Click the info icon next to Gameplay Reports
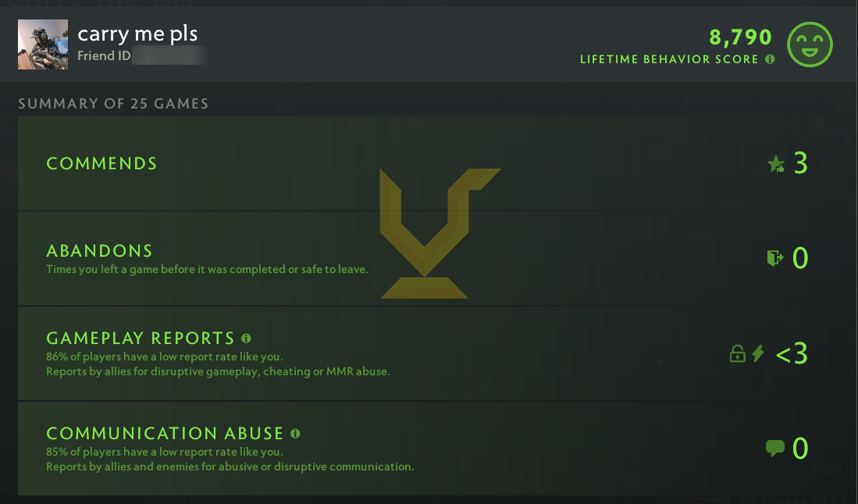This screenshot has height=504, width=858. (246, 337)
